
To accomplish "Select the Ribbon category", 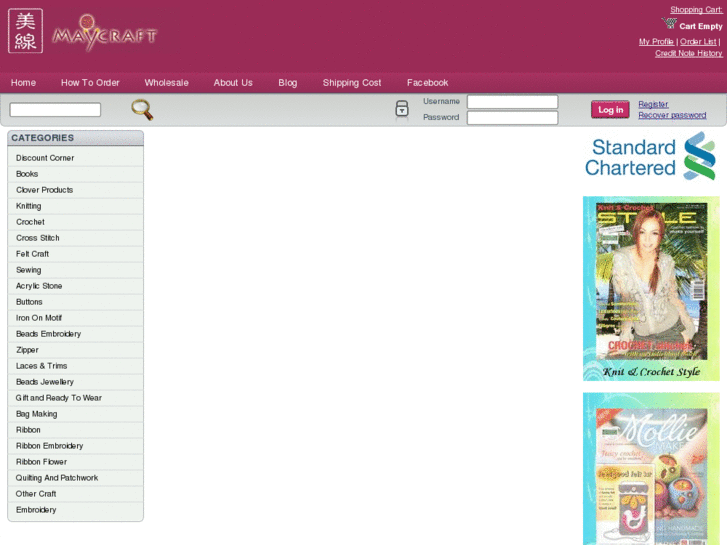I will click(76, 430).
